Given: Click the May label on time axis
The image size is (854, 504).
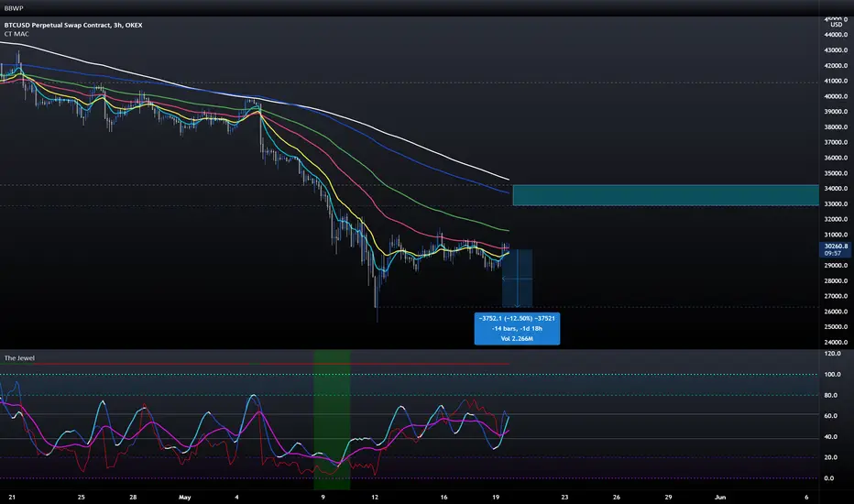Looking at the screenshot, I should coord(184,497).
